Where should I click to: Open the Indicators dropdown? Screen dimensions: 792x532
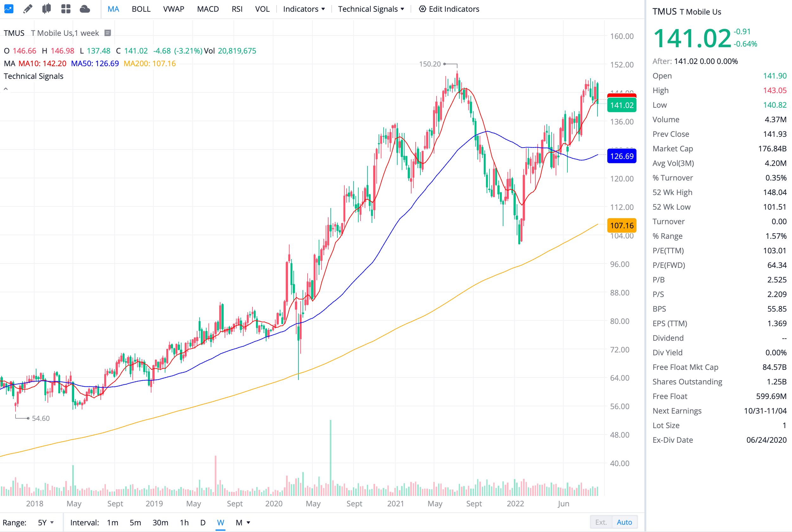304,9
